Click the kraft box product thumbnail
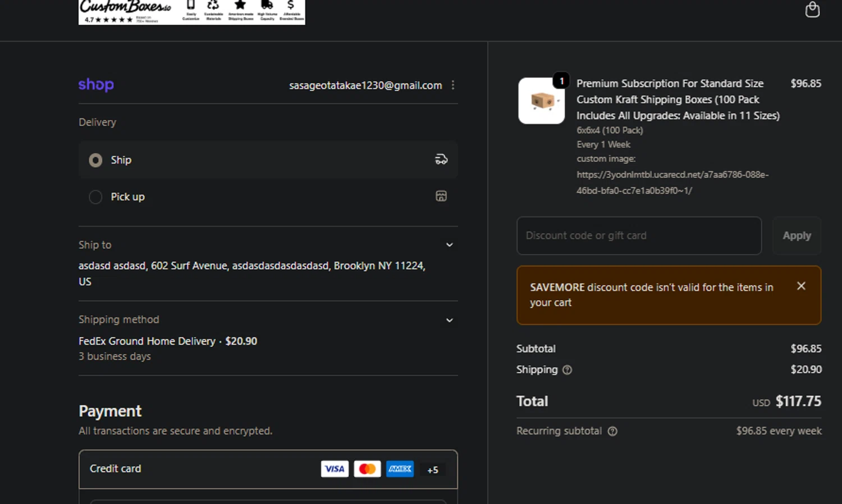 pyautogui.click(x=542, y=101)
